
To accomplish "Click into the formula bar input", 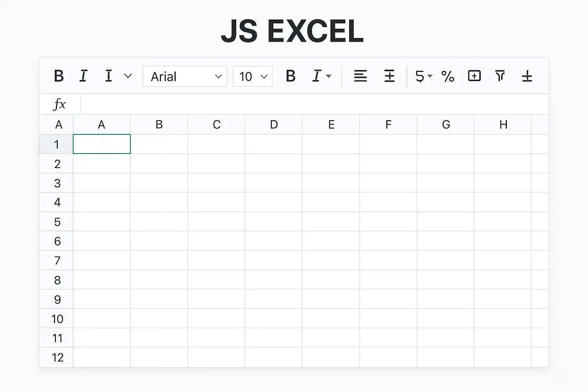I will click(315, 104).
